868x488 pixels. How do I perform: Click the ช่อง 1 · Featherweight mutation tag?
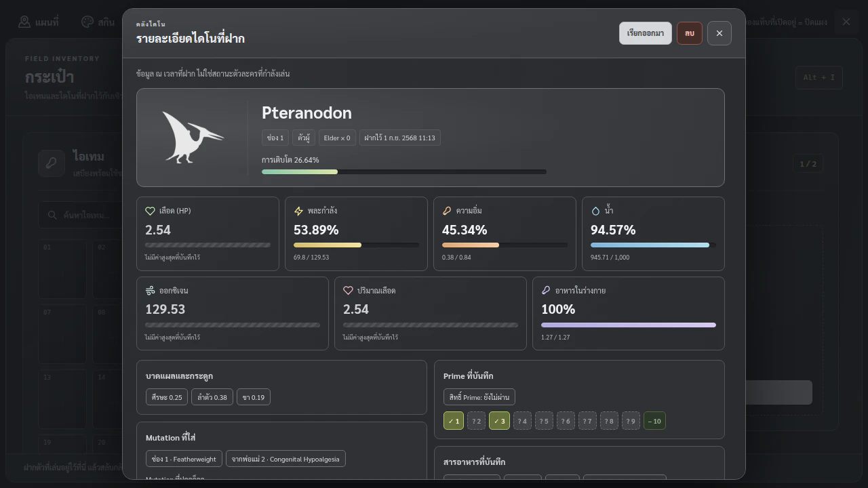[184, 459]
